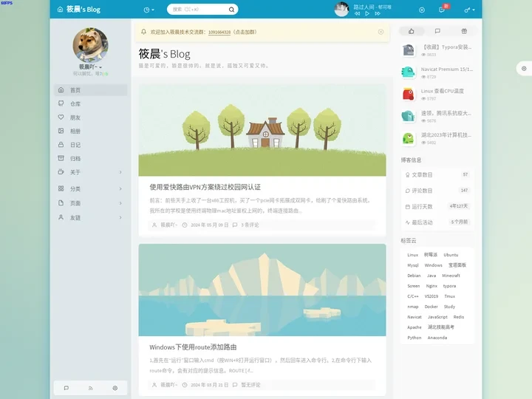The width and height of the screenshot is (532, 399).
Task: Play the music track
Action: [367, 13]
